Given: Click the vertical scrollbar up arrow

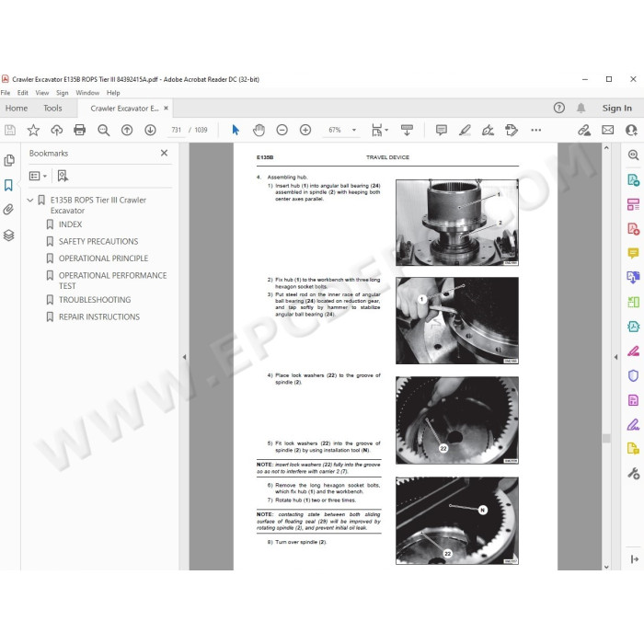Looking at the screenshot, I should point(606,148).
